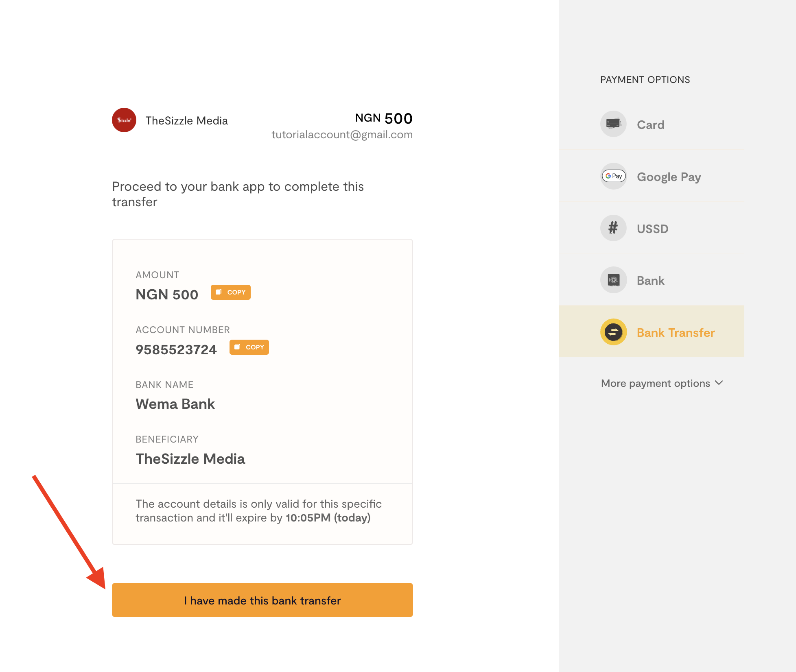This screenshot has height=672, width=796.
Task: Click the TheSizzle Media beneficiary name
Action: click(x=190, y=459)
